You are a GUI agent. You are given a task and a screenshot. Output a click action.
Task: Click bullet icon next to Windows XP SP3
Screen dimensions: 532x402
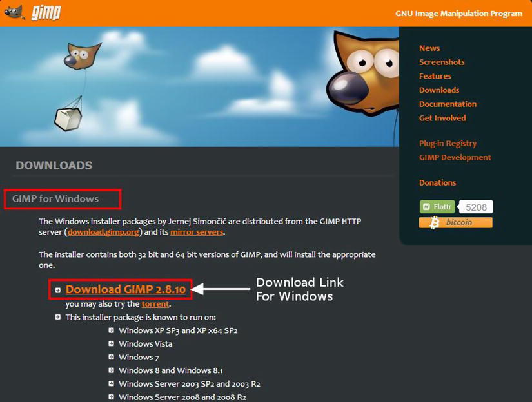click(112, 330)
